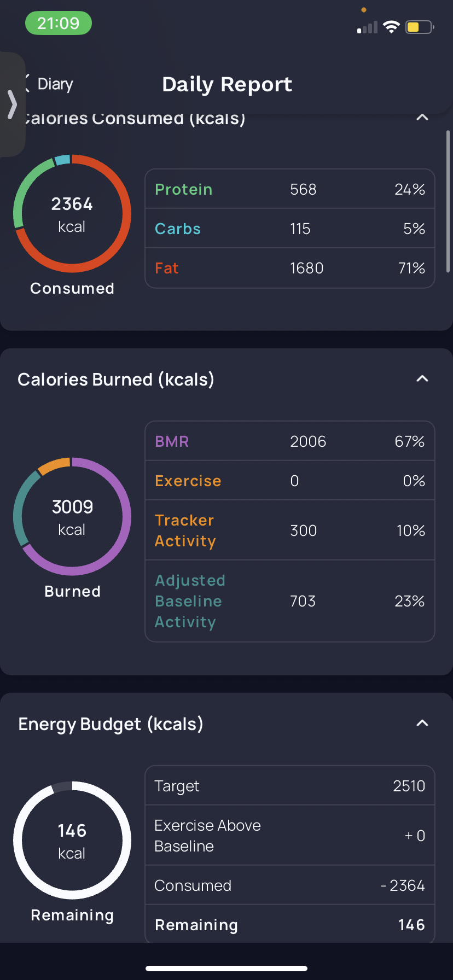Collapse the Calories Burned section chevron
Image resolution: width=453 pixels, height=980 pixels.
(422, 379)
